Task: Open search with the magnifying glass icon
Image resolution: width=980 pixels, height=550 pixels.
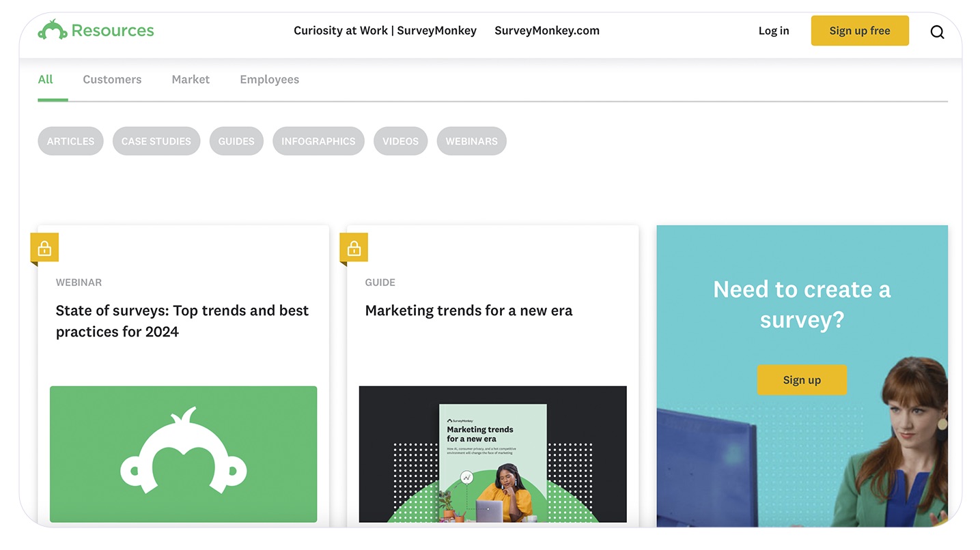Action: tap(937, 31)
